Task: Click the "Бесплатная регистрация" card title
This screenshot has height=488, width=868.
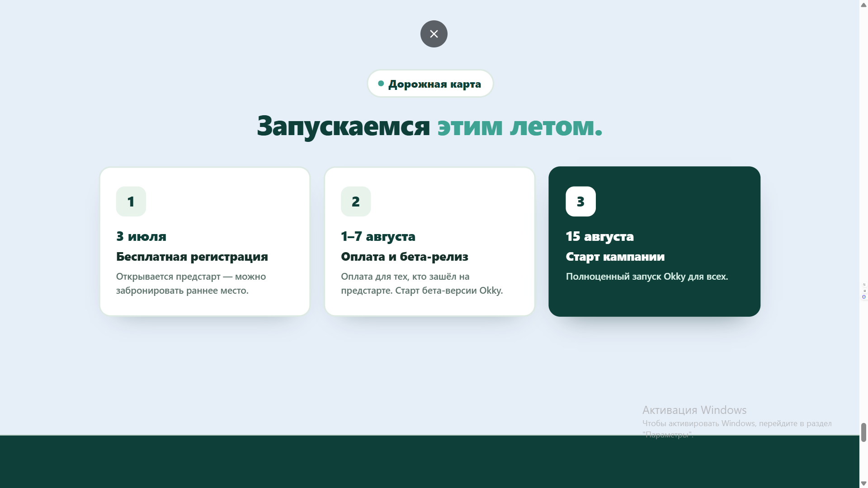Action: click(x=192, y=257)
